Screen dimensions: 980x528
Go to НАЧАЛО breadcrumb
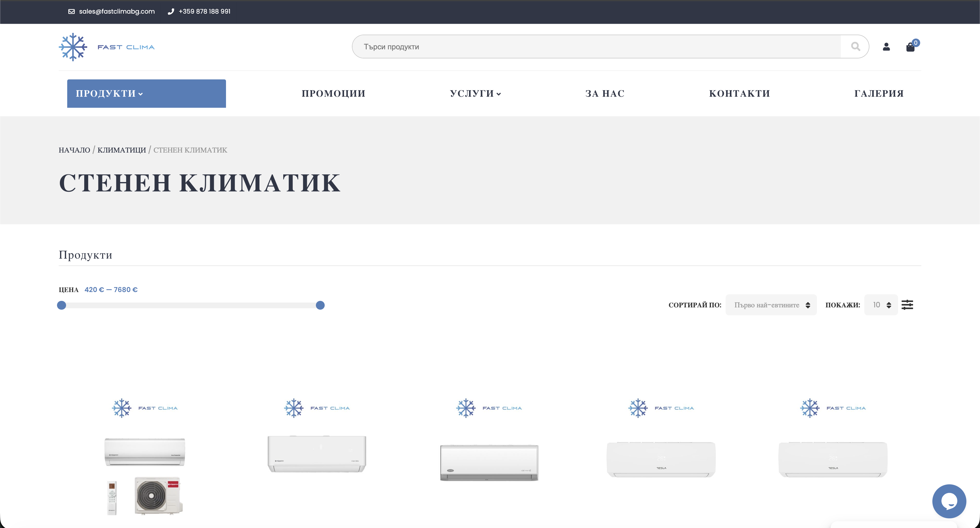tap(74, 150)
